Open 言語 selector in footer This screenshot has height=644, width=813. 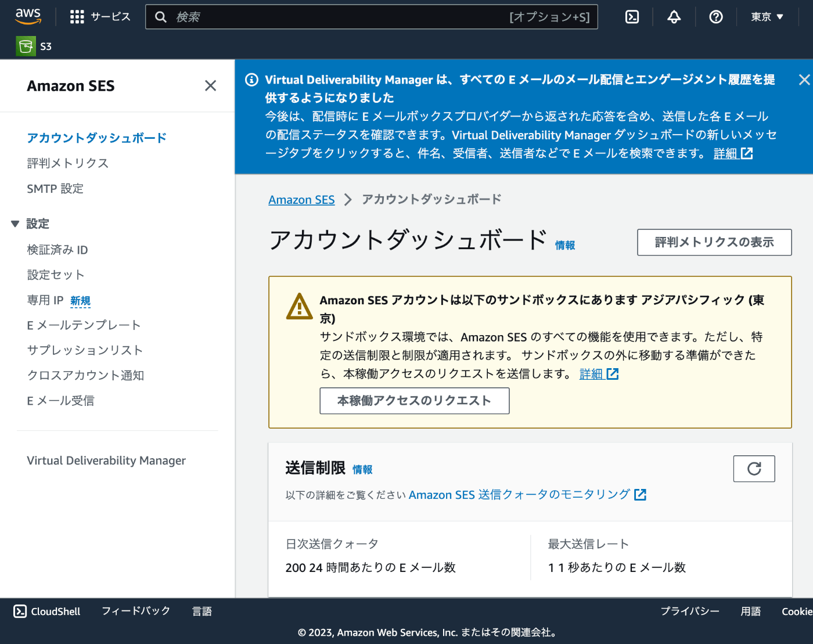pos(202,611)
